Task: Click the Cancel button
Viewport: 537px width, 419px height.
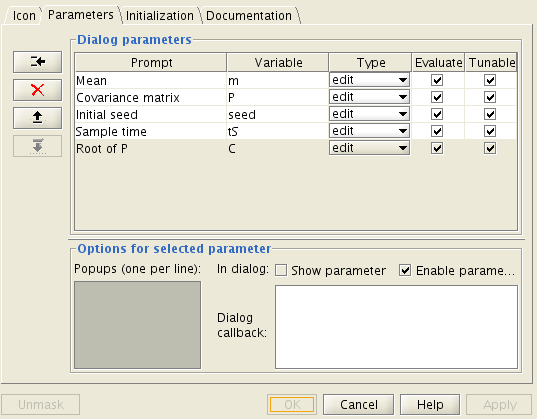Action: [x=359, y=405]
